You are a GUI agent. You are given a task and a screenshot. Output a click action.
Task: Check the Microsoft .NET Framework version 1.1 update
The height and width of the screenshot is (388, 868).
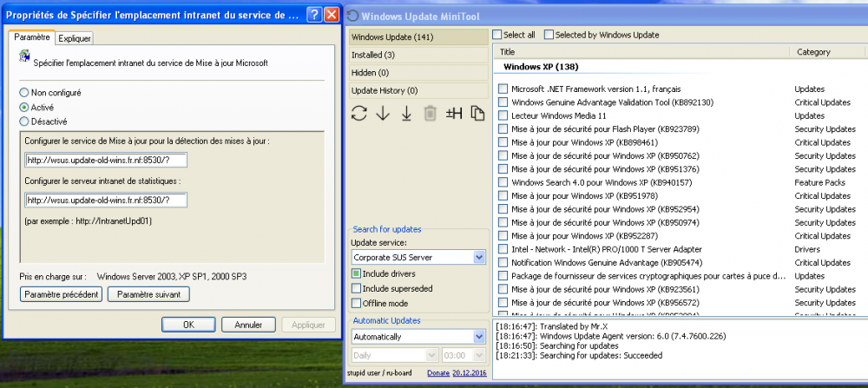coord(503,89)
